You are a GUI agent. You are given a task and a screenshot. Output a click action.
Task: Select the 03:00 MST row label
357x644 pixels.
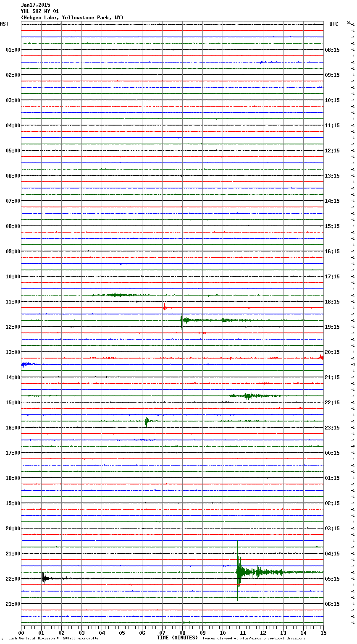[13, 100]
